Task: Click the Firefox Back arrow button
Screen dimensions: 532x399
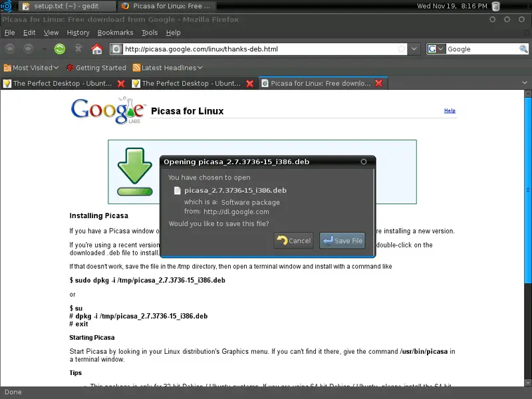Action: click(10, 49)
